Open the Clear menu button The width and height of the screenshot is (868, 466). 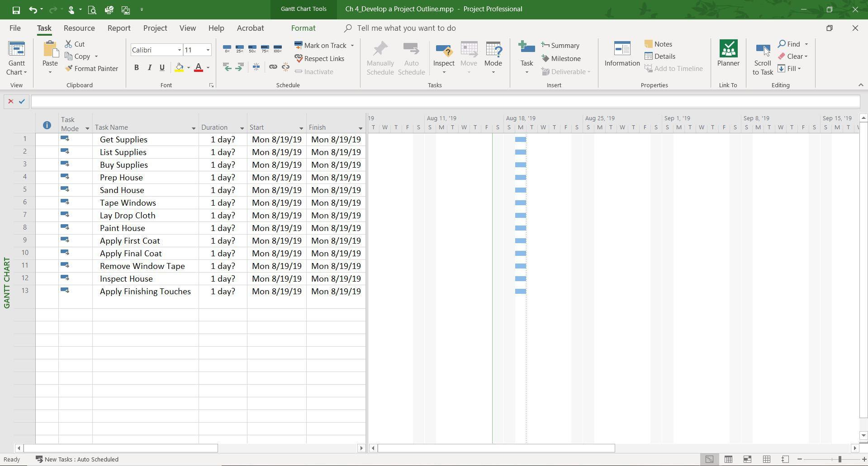tap(793, 56)
